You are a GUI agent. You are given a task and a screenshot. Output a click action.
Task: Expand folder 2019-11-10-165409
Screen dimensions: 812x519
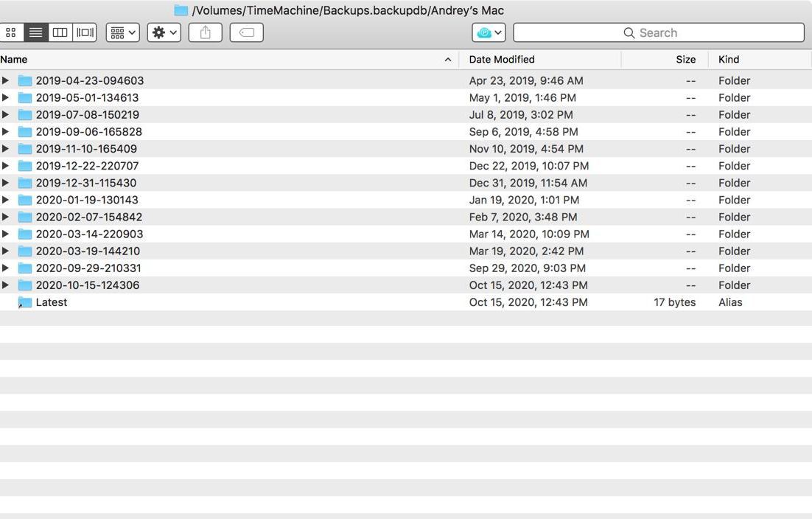tap(5, 149)
